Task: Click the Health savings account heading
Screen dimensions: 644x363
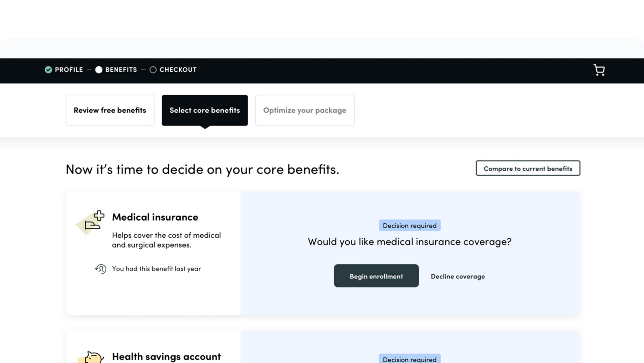Action: (x=166, y=356)
